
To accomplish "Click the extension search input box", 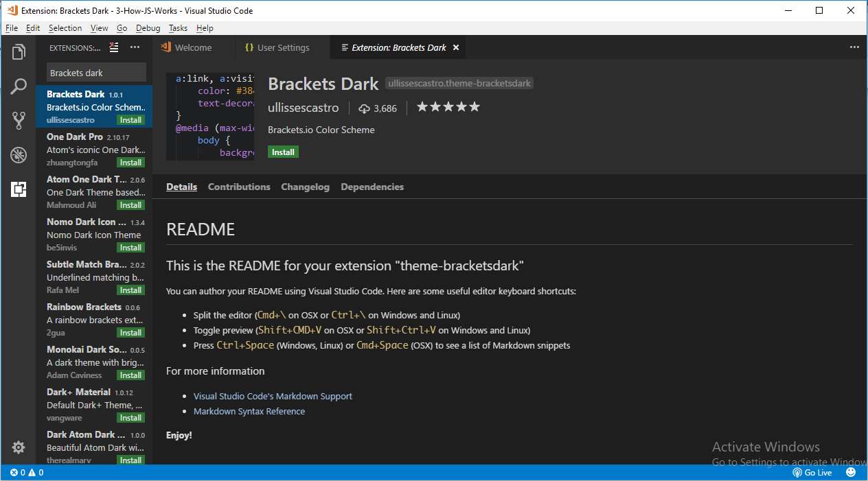I will click(96, 72).
